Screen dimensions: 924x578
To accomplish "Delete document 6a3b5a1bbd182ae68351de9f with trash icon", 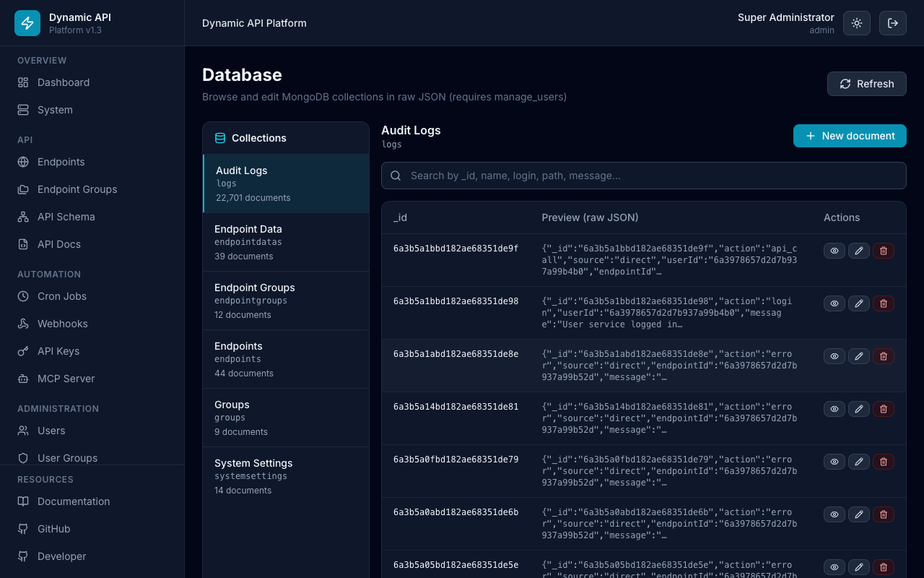I will 884,251.
